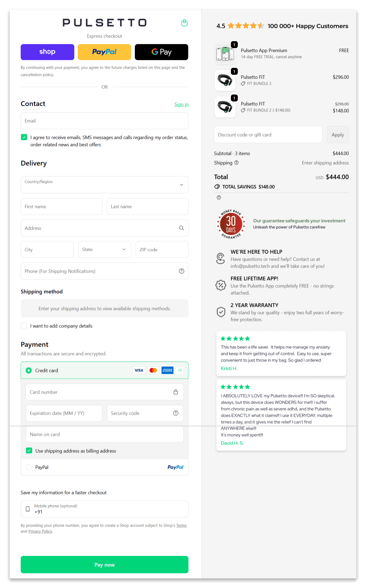This screenshot has width=366, height=588.
Task: Click the rating stars next to 4.5
Action: tap(245, 26)
